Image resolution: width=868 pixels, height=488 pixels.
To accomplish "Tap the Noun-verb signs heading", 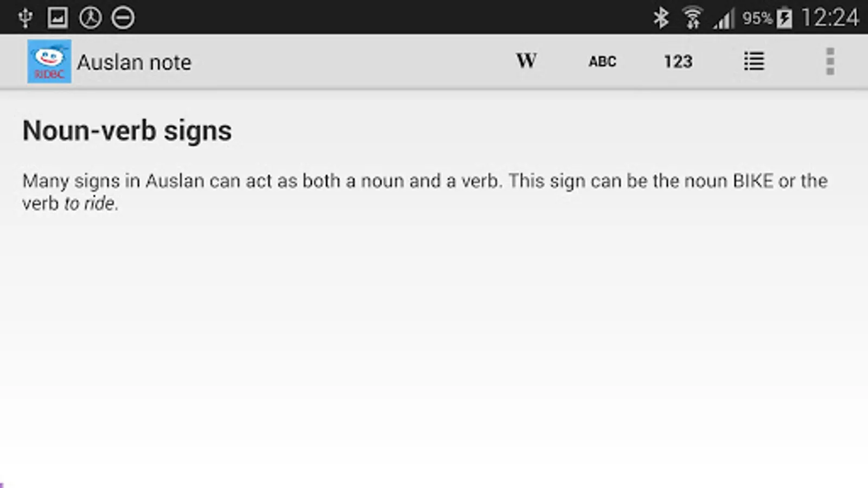I will [127, 131].
